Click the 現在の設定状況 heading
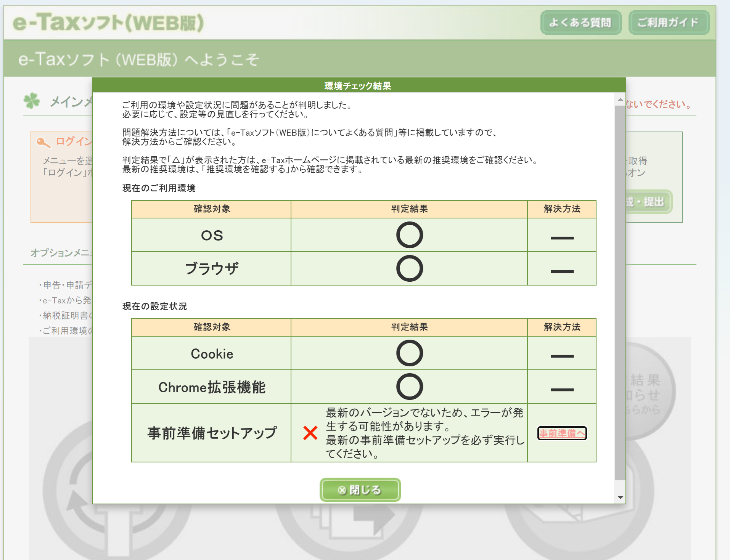The height and width of the screenshot is (560, 730). point(154,306)
